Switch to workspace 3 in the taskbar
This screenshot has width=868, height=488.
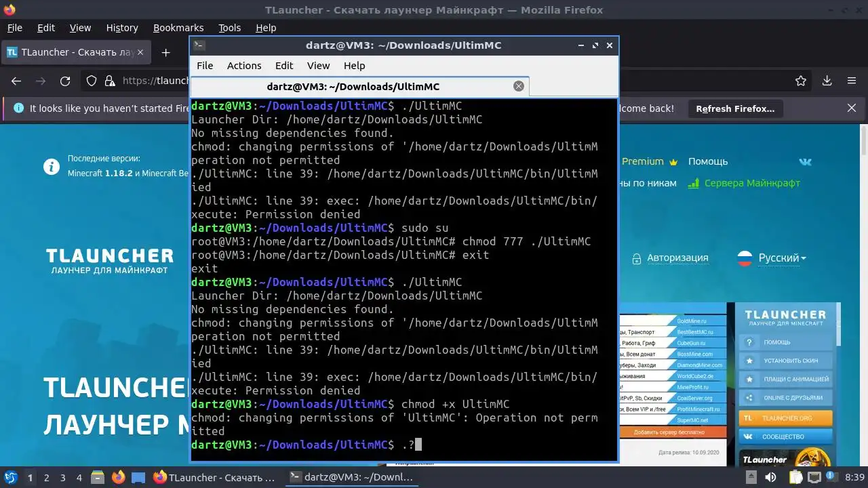coord(63,478)
